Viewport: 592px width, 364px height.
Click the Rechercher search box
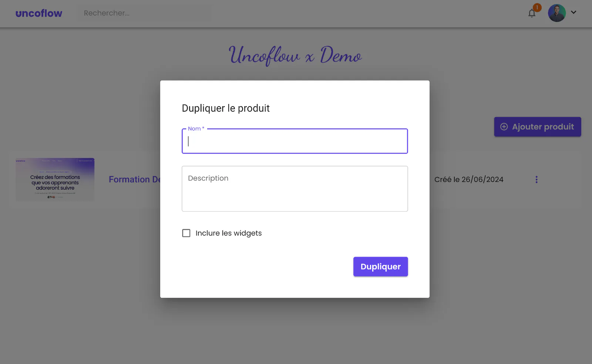[144, 13]
